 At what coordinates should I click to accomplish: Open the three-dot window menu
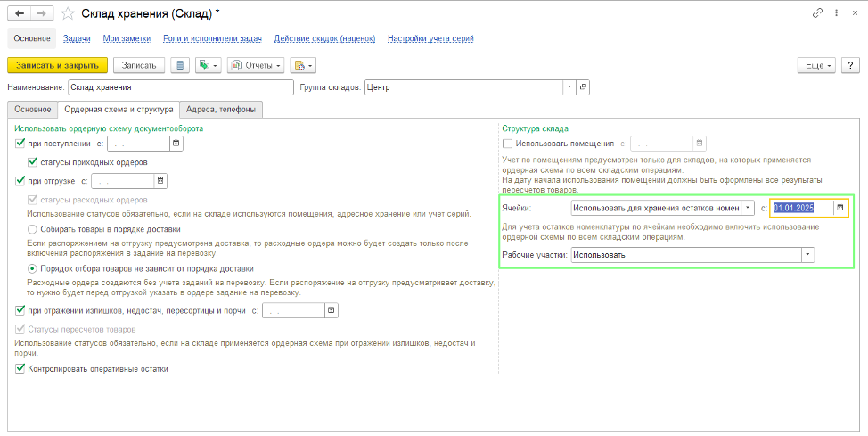coord(837,13)
